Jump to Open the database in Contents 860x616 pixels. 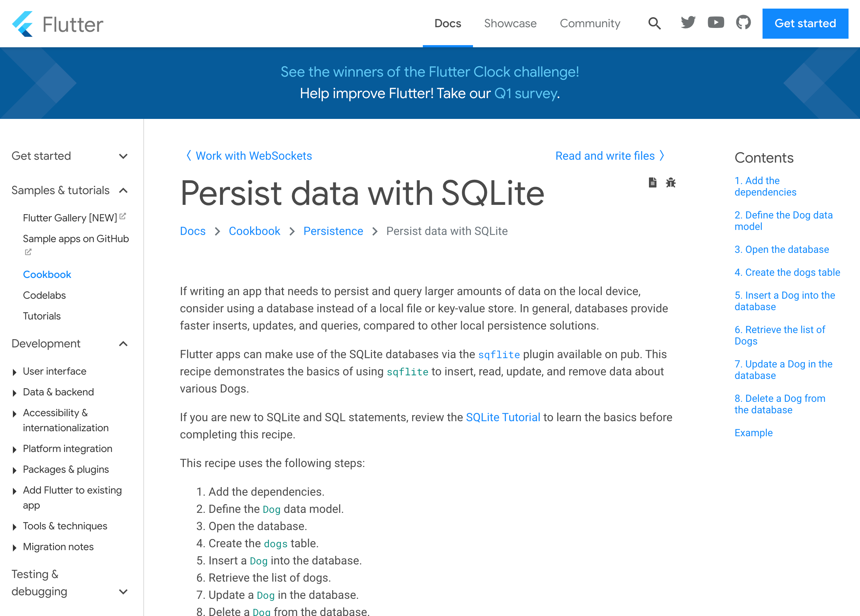pos(782,249)
